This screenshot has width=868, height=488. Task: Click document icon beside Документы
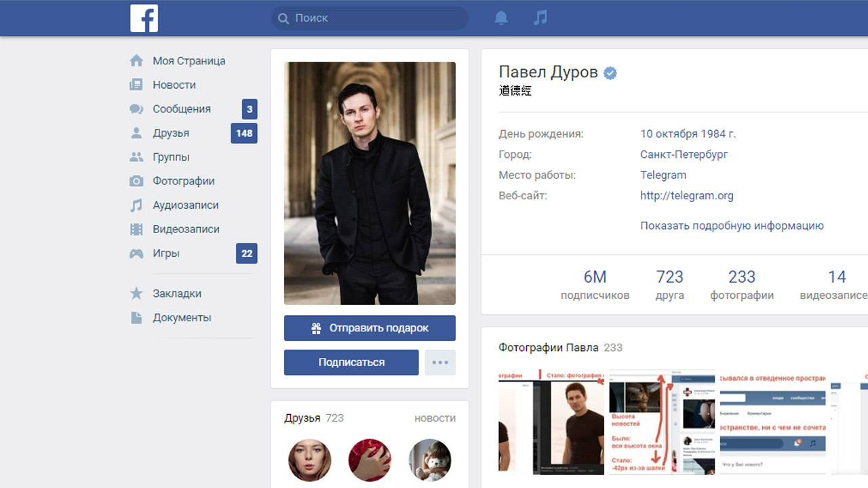(136, 317)
